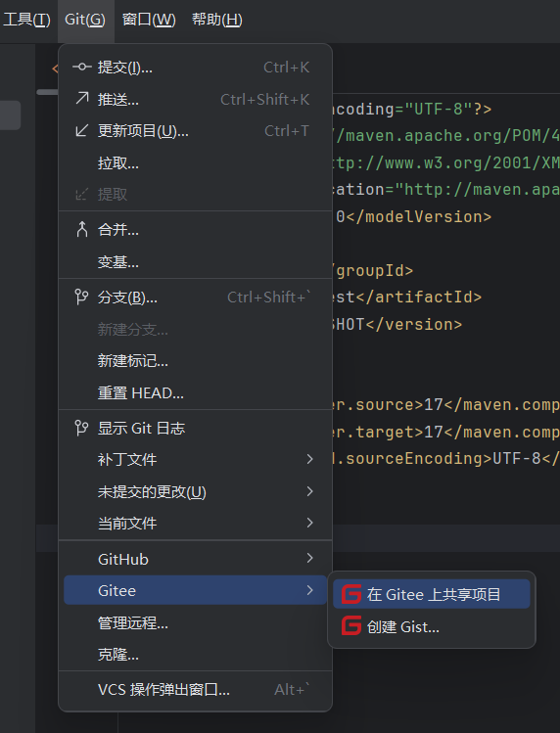Open 分支(B)... menu entry
Screen dimensions: 560x733
[195, 298]
